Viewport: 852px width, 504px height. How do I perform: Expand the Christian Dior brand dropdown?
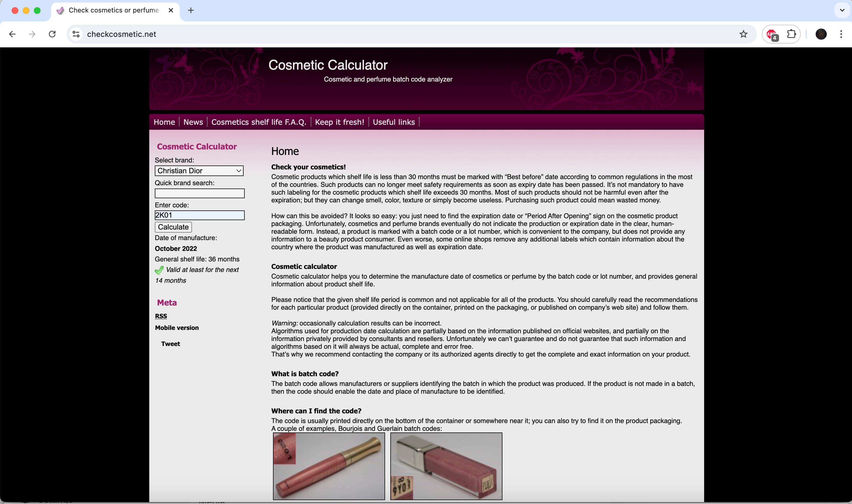click(199, 170)
